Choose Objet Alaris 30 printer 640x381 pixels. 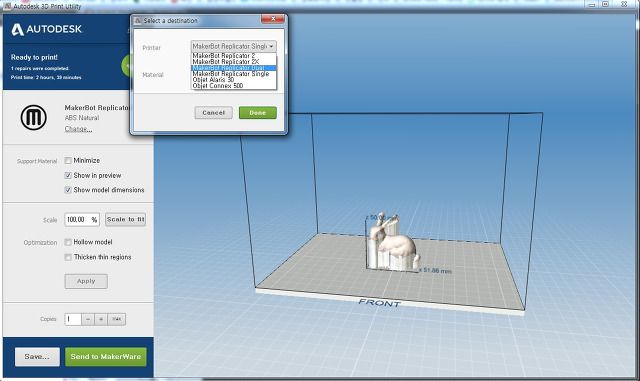click(x=234, y=80)
